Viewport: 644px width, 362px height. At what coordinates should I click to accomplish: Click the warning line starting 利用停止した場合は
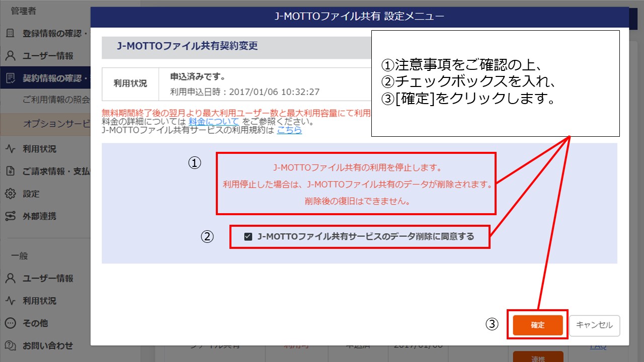(x=357, y=184)
